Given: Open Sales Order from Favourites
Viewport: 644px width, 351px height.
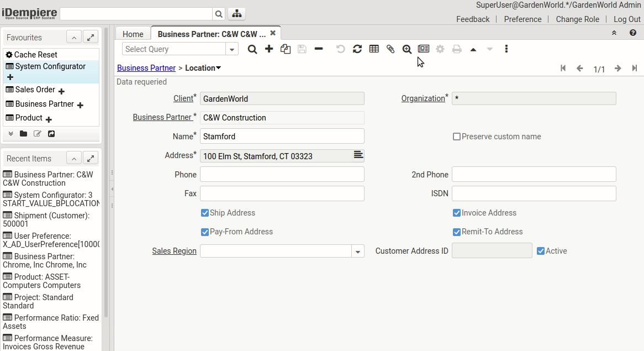Looking at the screenshot, I should click(x=35, y=90).
